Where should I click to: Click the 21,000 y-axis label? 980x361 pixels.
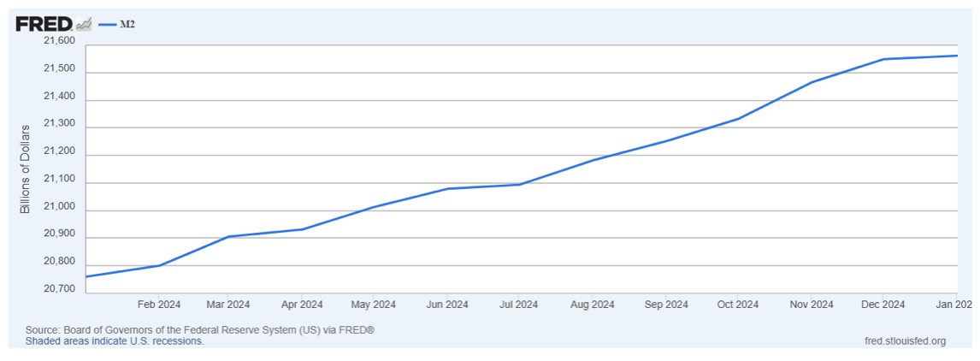[57, 206]
